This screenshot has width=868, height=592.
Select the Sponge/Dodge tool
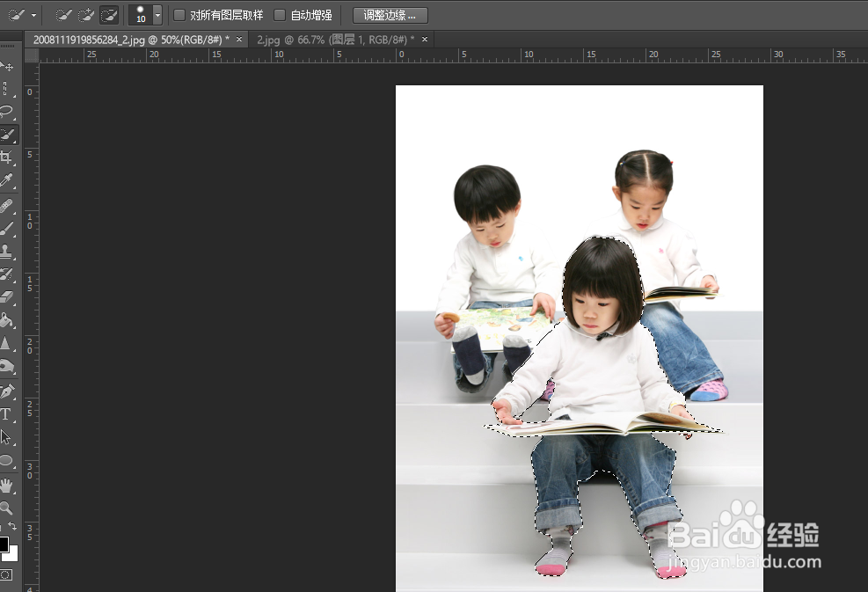(x=7, y=366)
